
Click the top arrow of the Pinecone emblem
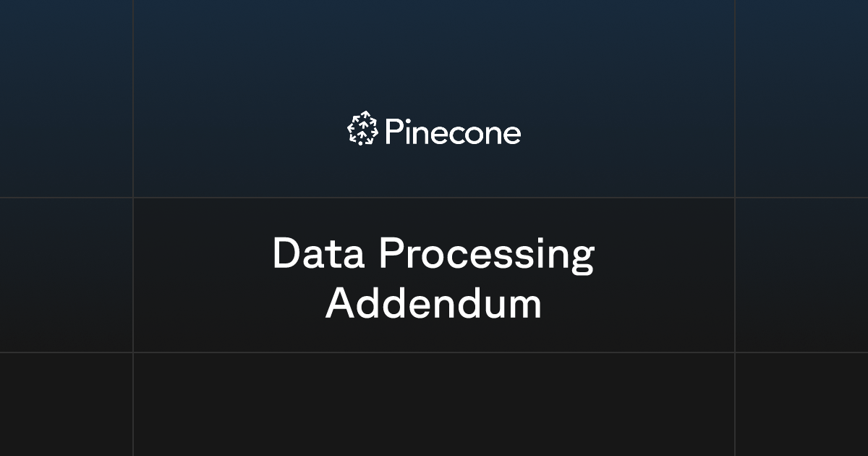tap(365, 114)
